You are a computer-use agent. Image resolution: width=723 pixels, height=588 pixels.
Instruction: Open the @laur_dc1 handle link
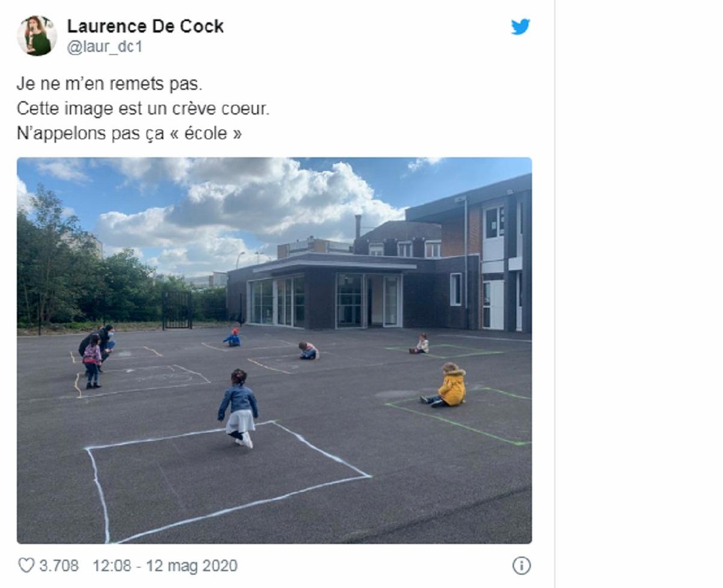click(104, 47)
